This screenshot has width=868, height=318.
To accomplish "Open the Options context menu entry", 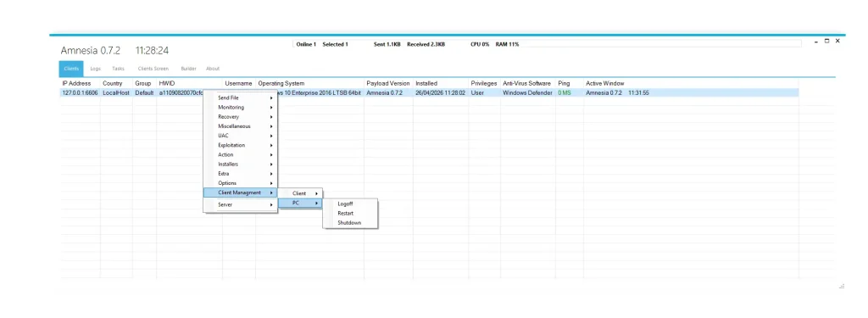I will pos(240,183).
